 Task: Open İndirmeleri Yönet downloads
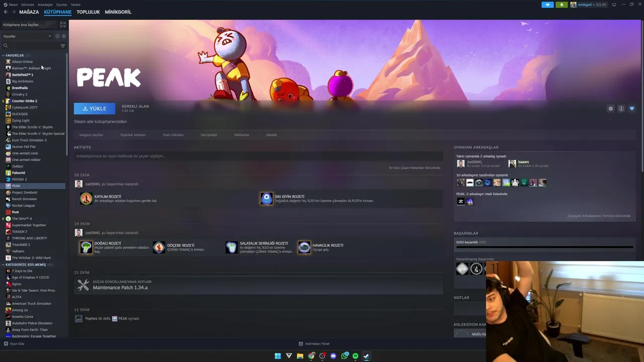(314, 344)
